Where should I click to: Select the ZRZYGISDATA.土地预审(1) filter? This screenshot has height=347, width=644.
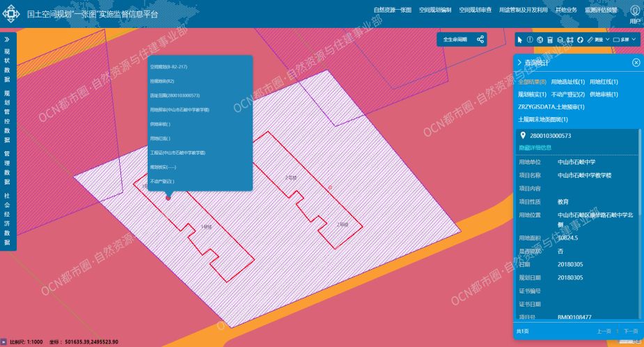coord(551,107)
